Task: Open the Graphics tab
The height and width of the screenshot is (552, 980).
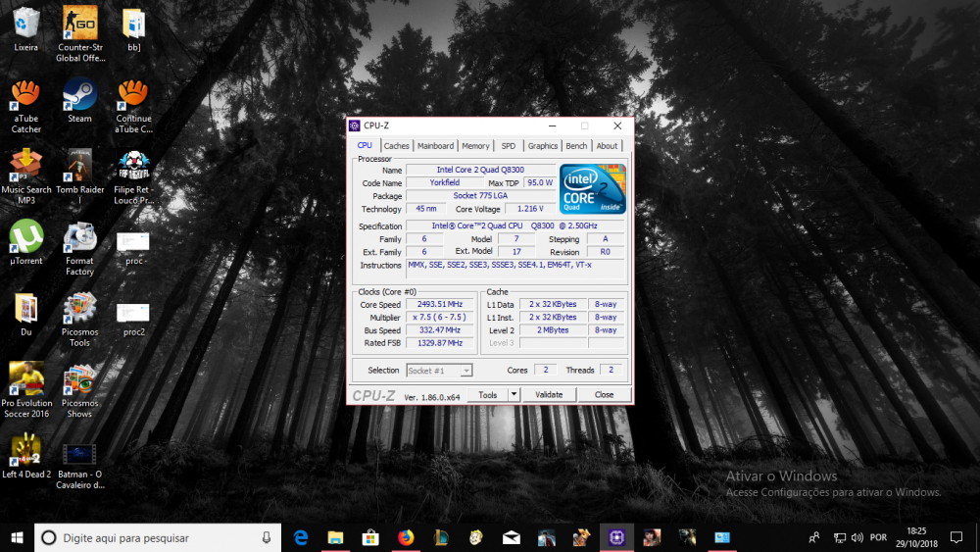Action: 542,146
